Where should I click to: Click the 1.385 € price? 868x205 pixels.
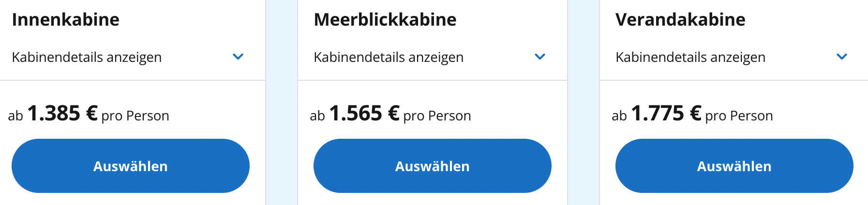click(x=63, y=114)
